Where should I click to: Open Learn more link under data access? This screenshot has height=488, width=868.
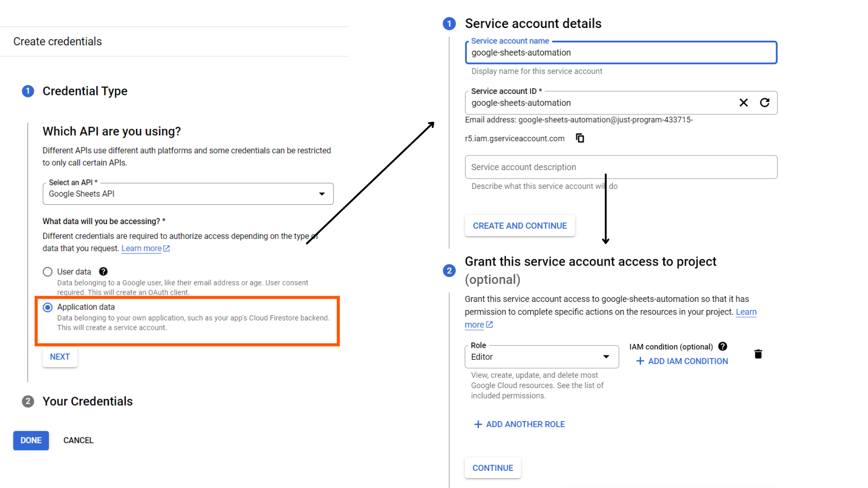tap(145, 249)
